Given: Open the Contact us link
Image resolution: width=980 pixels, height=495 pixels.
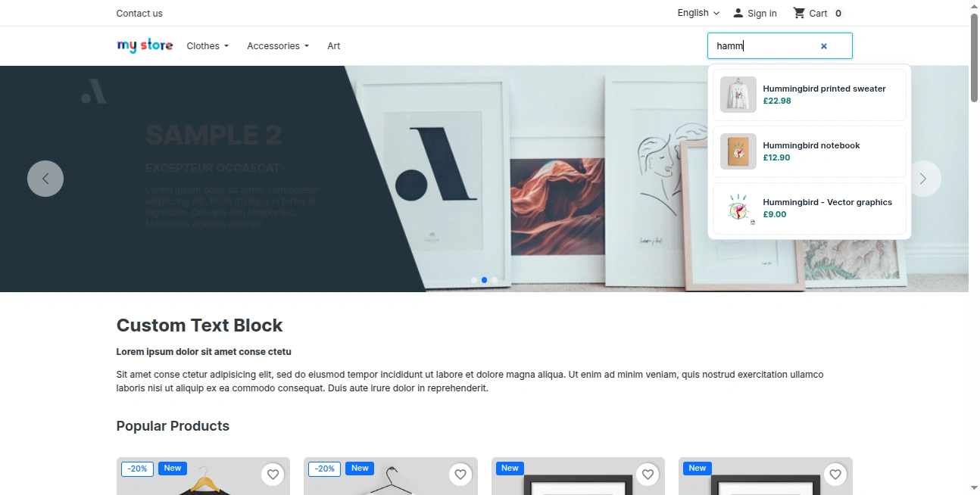Looking at the screenshot, I should (x=139, y=13).
